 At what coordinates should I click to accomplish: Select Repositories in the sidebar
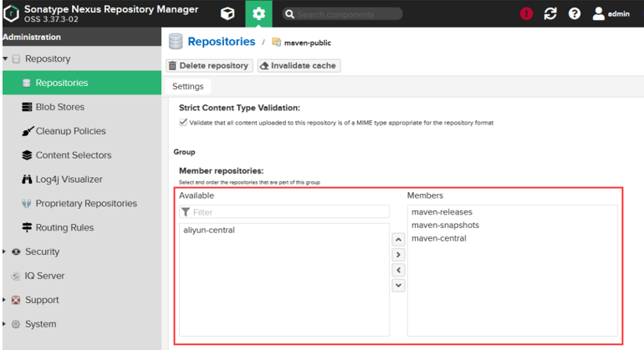click(x=82, y=83)
